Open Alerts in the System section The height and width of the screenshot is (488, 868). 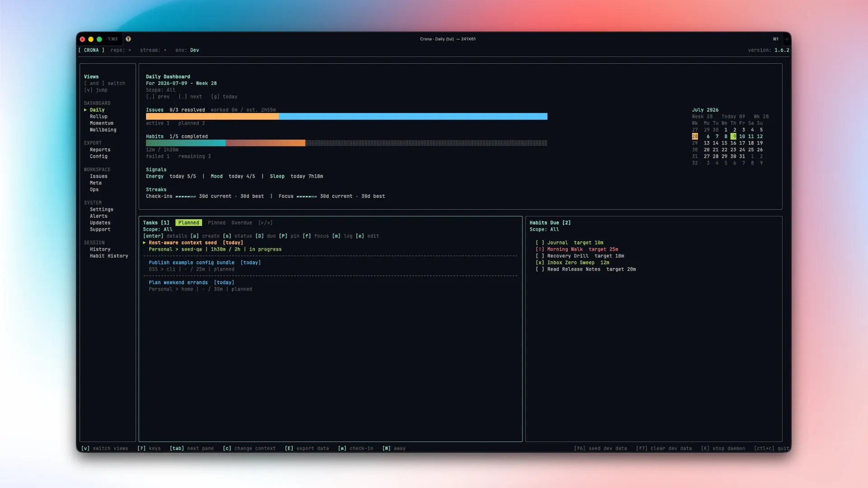(x=99, y=216)
